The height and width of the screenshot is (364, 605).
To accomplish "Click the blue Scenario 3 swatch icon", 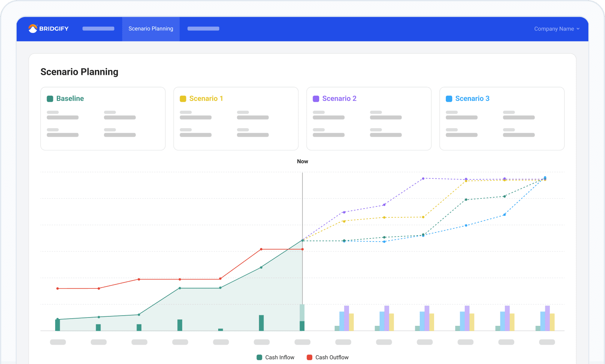I will pyautogui.click(x=449, y=99).
